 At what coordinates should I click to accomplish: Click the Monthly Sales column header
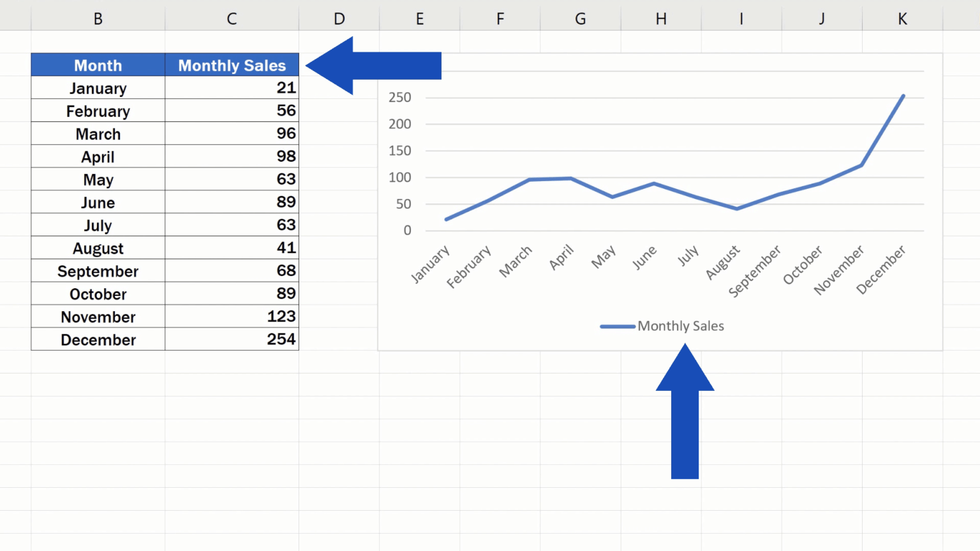point(232,64)
